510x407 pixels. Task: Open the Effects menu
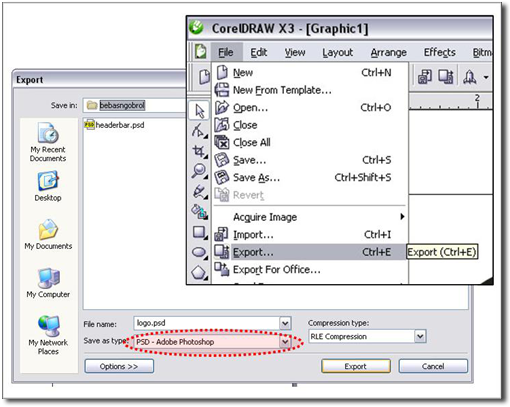440,52
